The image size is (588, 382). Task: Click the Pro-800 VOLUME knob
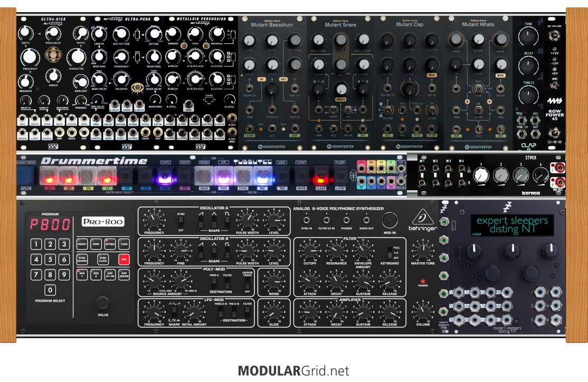(423, 311)
